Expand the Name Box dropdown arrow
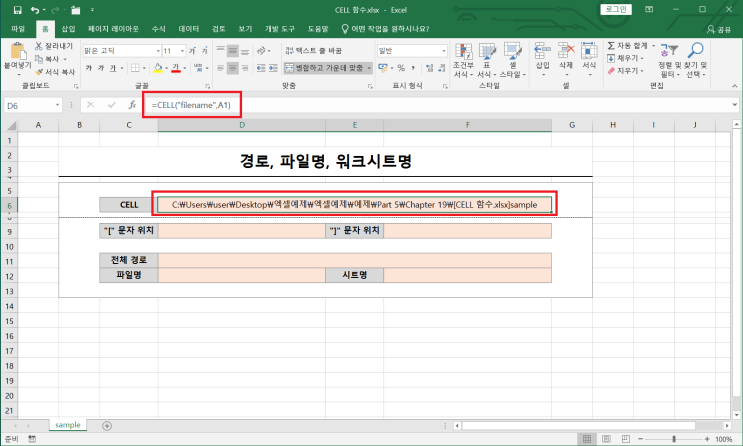The width and height of the screenshot is (743, 446). coord(57,105)
